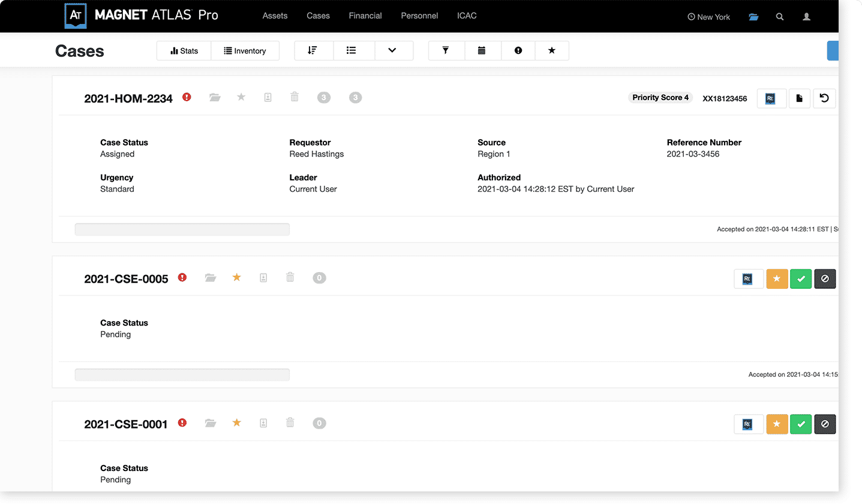Accept case 2021-CSE-0001 with green checkmark

click(801, 424)
